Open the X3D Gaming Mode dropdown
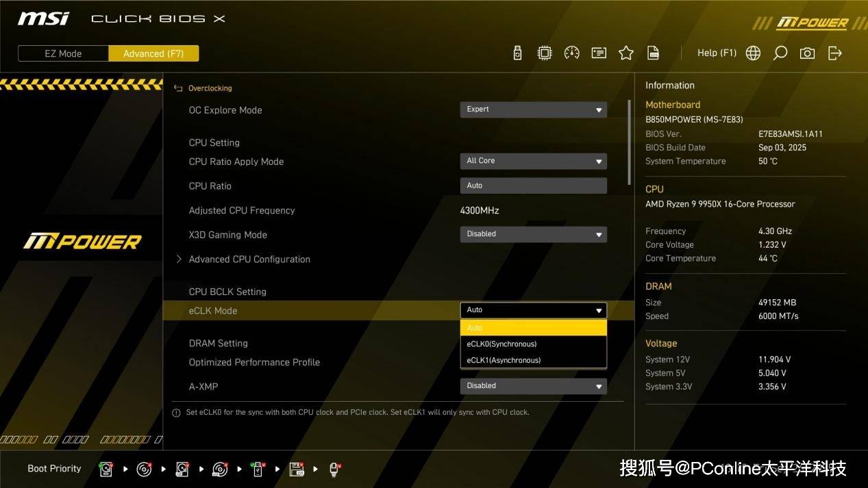The height and width of the screenshot is (488, 868). tap(533, 234)
